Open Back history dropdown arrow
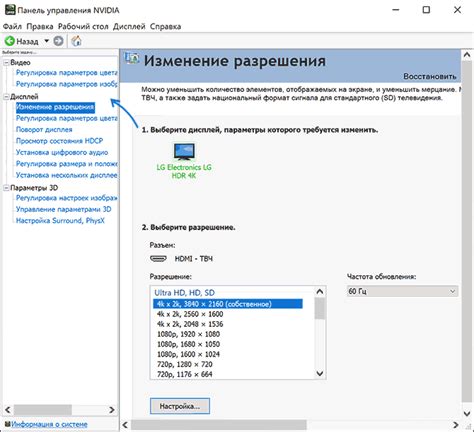The width and height of the screenshot is (474, 432). (x=47, y=41)
